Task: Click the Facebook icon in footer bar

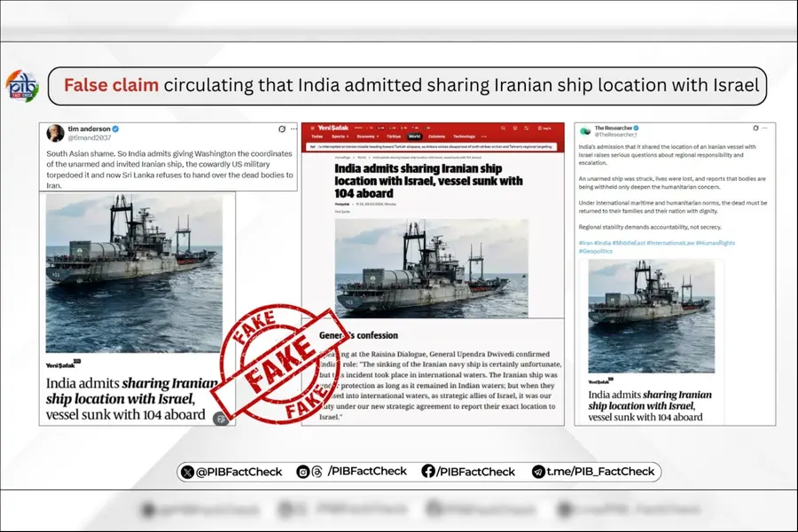Action: 428,472
